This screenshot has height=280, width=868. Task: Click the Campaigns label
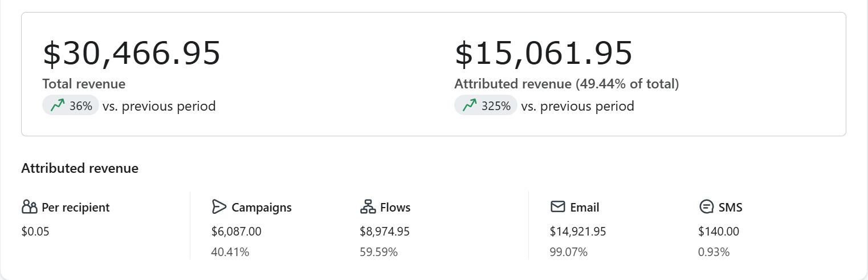click(262, 208)
